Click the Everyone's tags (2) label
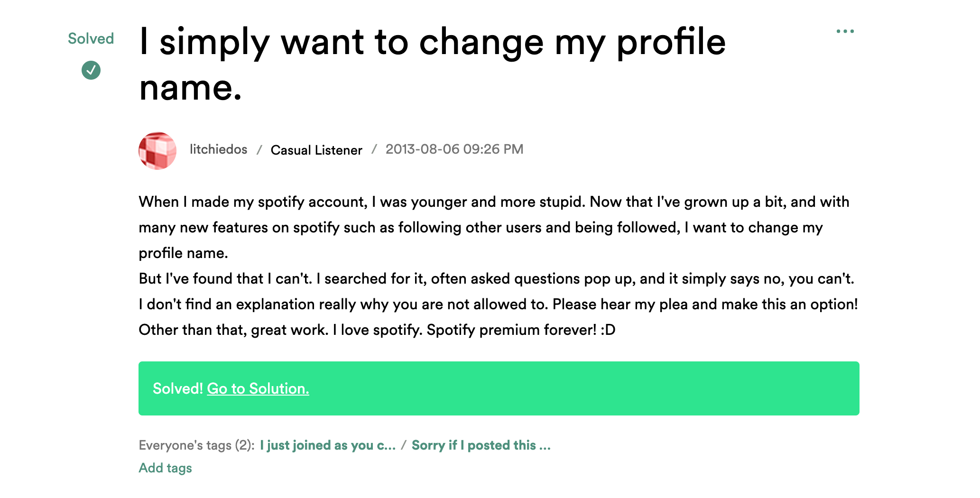The image size is (980, 498). point(196,445)
